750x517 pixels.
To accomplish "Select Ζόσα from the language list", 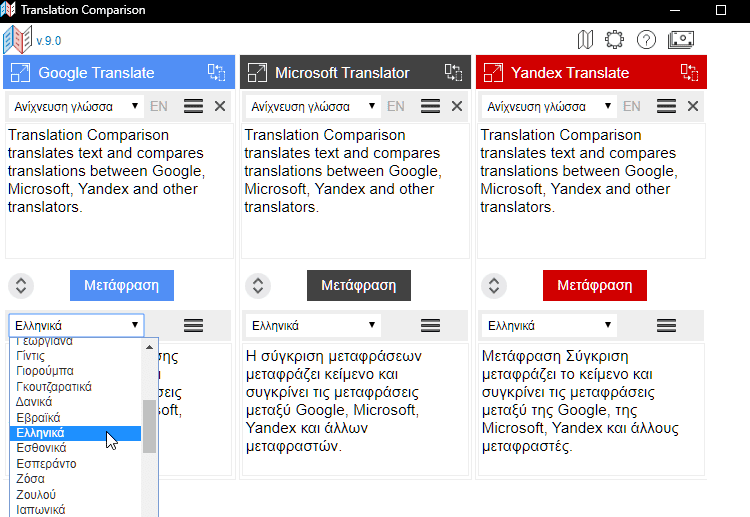I will (75, 479).
